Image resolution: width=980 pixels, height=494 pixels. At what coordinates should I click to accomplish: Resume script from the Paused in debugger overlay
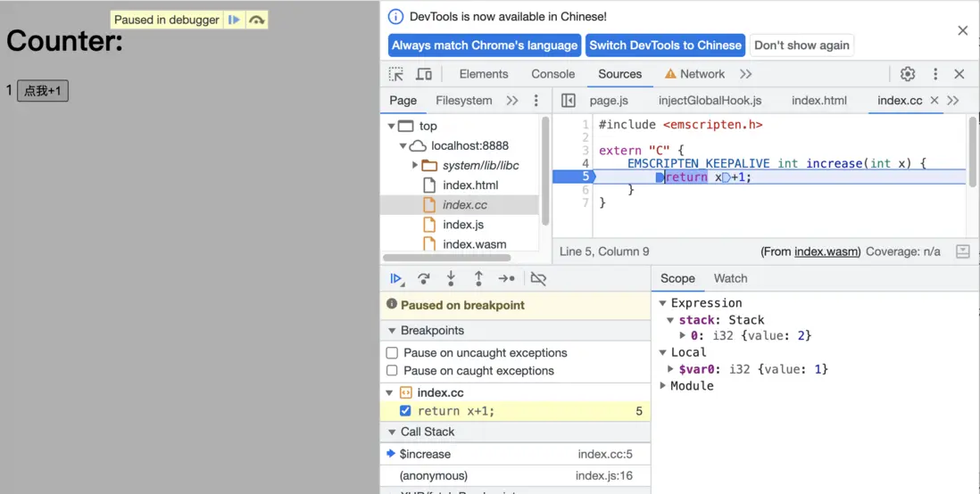[235, 20]
